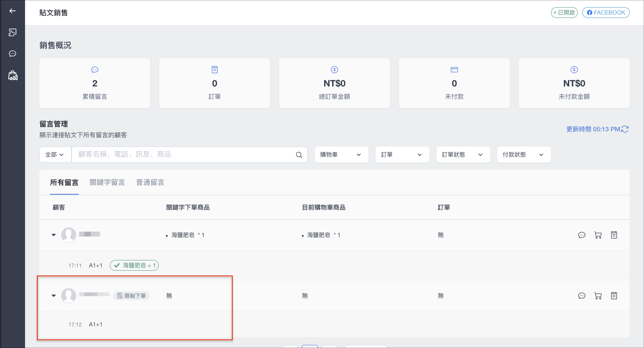Image resolution: width=644 pixels, height=348 pixels.
Task: Open the 購物車 dropdown filter
Action: point(341,155)
